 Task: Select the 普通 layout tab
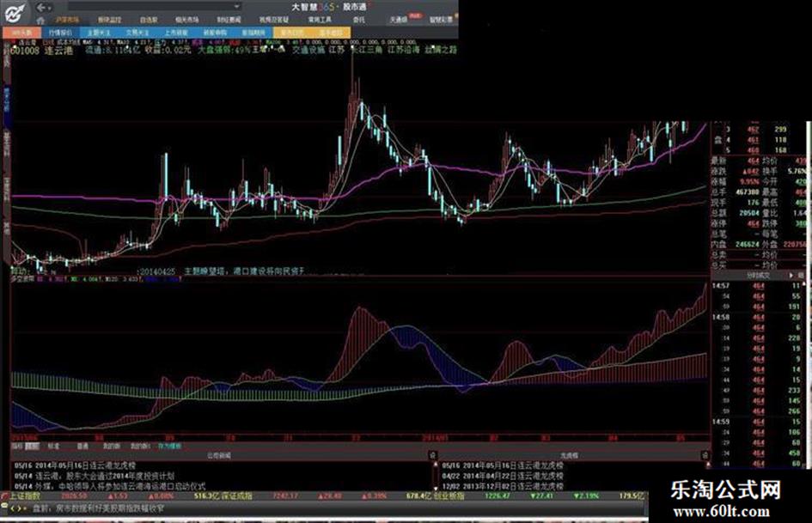click(x=82, y=446)
